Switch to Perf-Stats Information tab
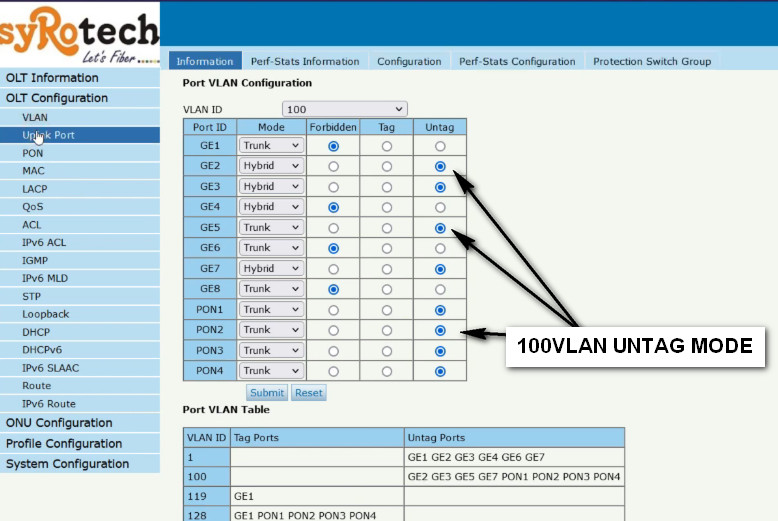Screen dimensions: 778x521 pos(305,61)
